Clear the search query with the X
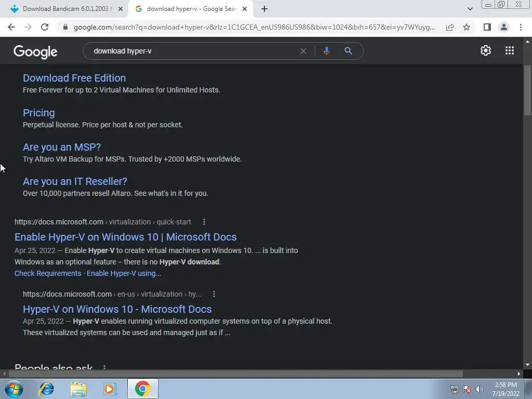This screenshot has height=399, width=532. (303, 51)
